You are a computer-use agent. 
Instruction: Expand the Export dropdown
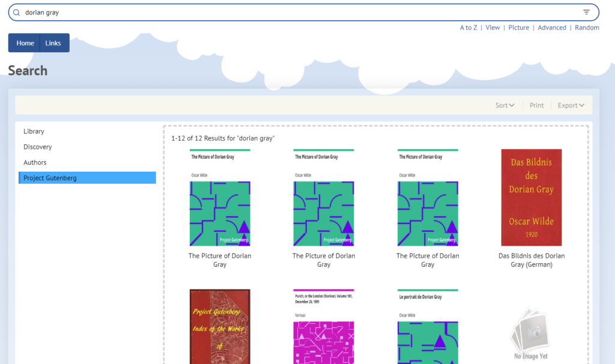[571, 105]
